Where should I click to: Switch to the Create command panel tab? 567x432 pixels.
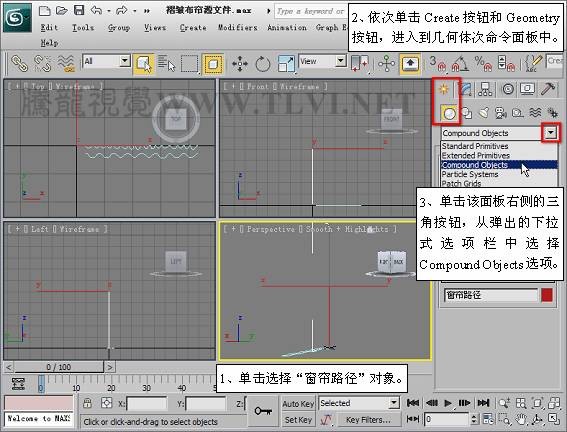[x=444, y=89]
